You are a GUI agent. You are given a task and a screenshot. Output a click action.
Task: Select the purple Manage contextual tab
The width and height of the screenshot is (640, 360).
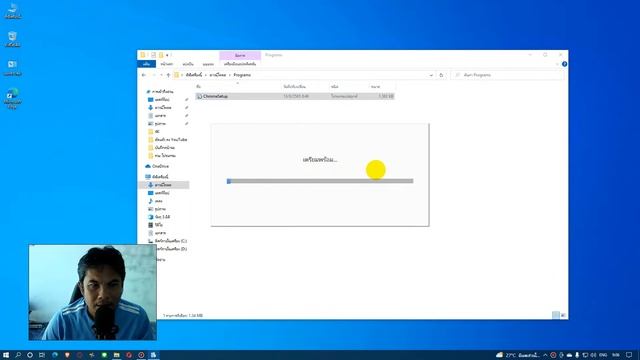[240, 55]
